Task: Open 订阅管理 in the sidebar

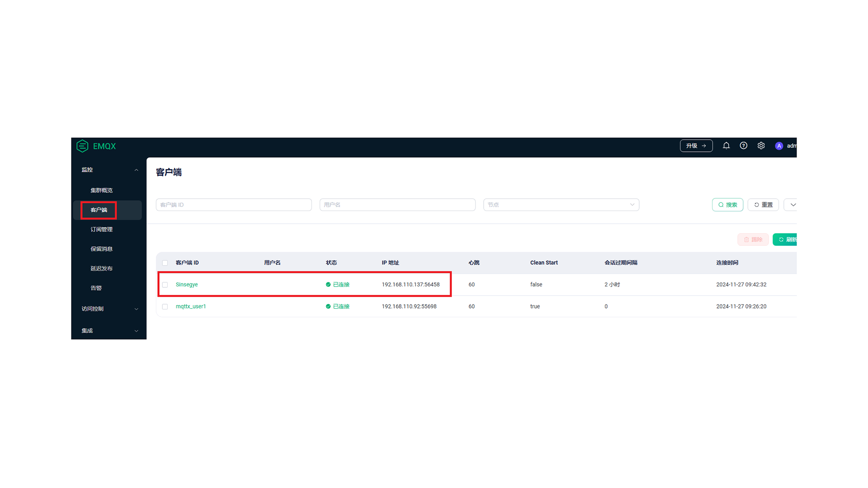Action: coord(101,230)
